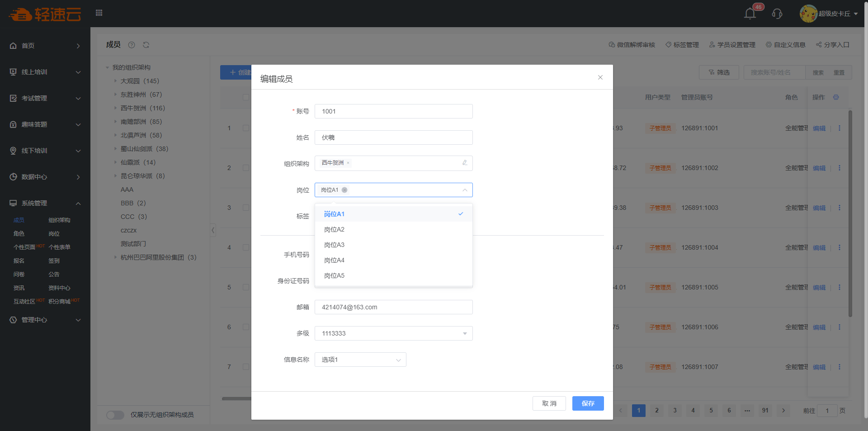Open more options for account 126891:1005
Screen dimensions: 868x431
pyautogui.click(x=840, y=287)
